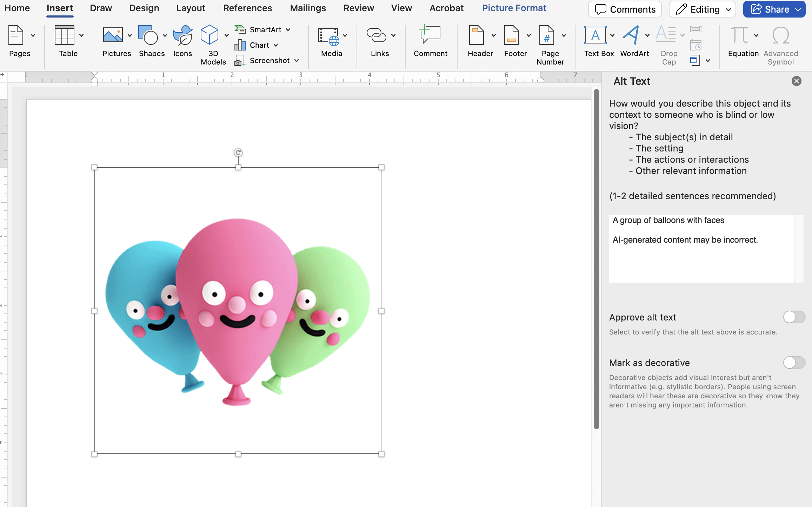Viewport: 812px width, 507px height.
Task: Open the References ribbon tab
Action: click(247, 8)
